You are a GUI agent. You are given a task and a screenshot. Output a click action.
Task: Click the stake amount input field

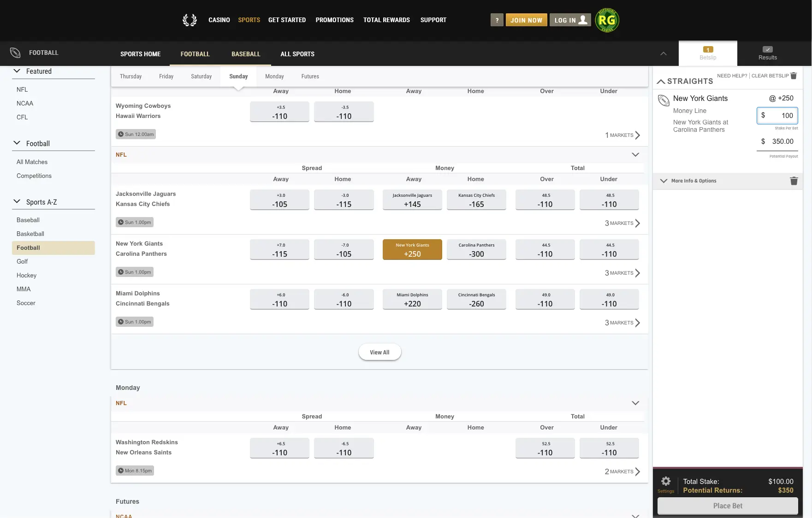(777, 116)
